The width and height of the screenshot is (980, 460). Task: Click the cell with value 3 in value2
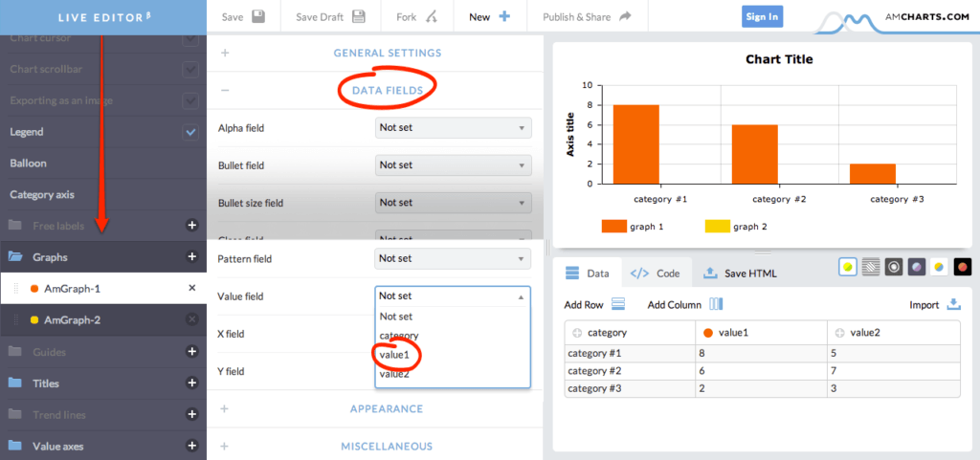point(893,388)
